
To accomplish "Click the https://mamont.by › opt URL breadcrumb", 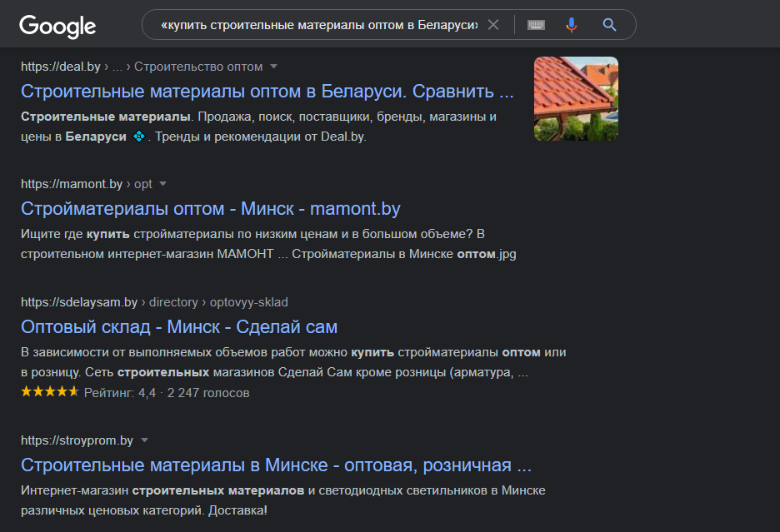I will click(87, 184).
